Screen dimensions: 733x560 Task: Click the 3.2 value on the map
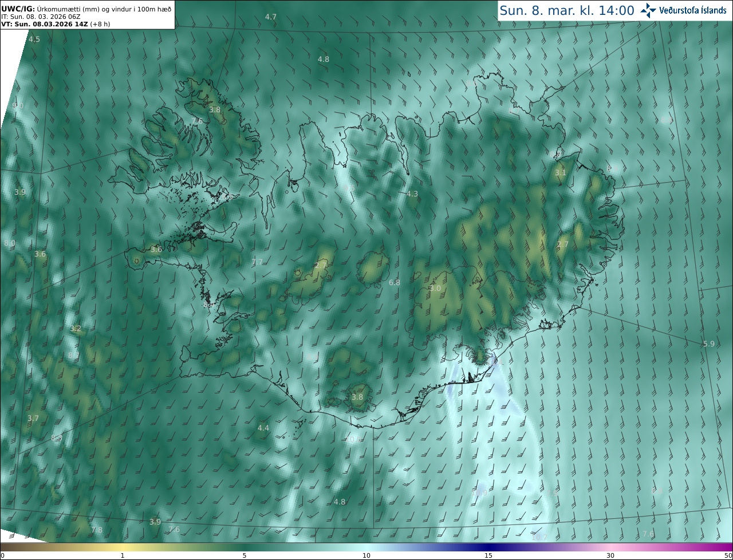[x=76, y=329]
